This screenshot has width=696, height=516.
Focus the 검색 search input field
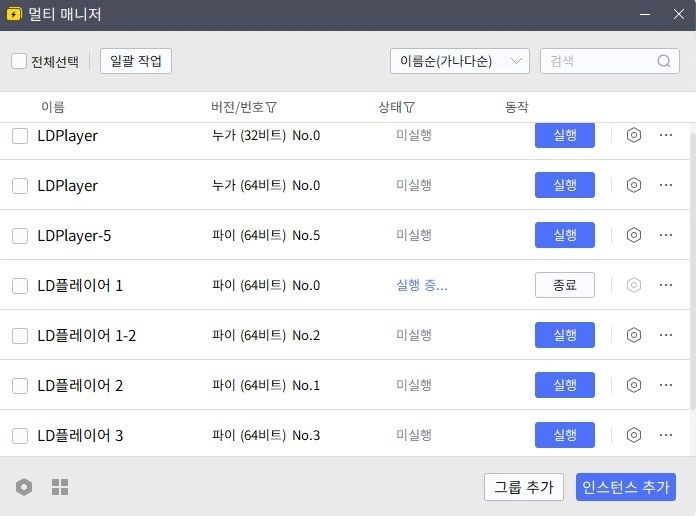[609, 61]
